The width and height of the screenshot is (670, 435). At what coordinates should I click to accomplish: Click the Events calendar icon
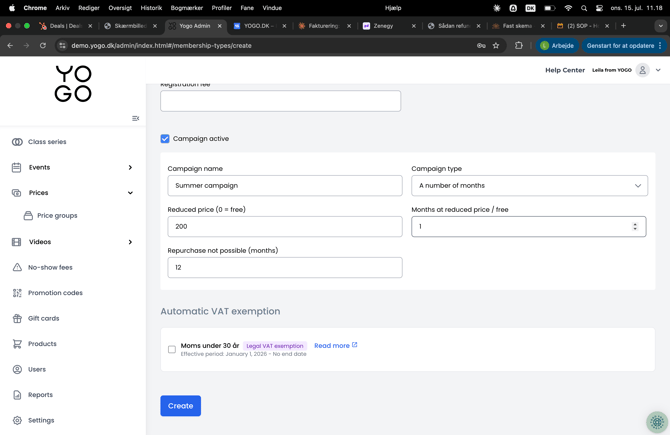[16, 168]
